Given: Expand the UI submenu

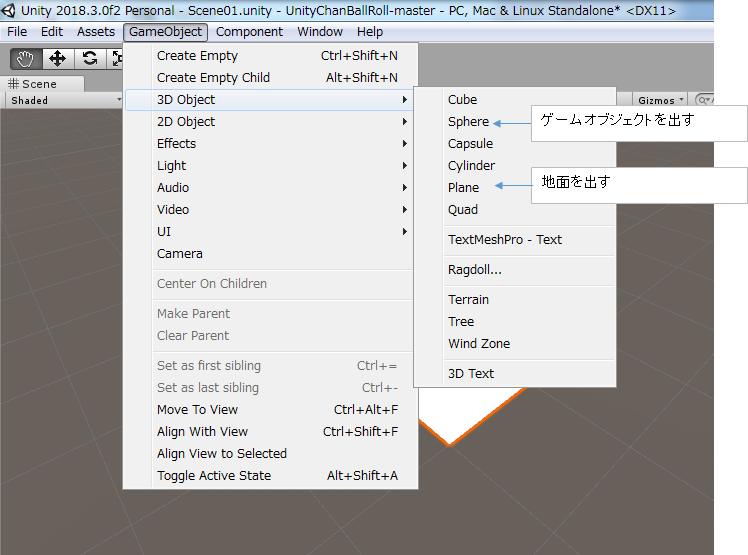Looking at the screenshot, I should click(x=271, y=231).
